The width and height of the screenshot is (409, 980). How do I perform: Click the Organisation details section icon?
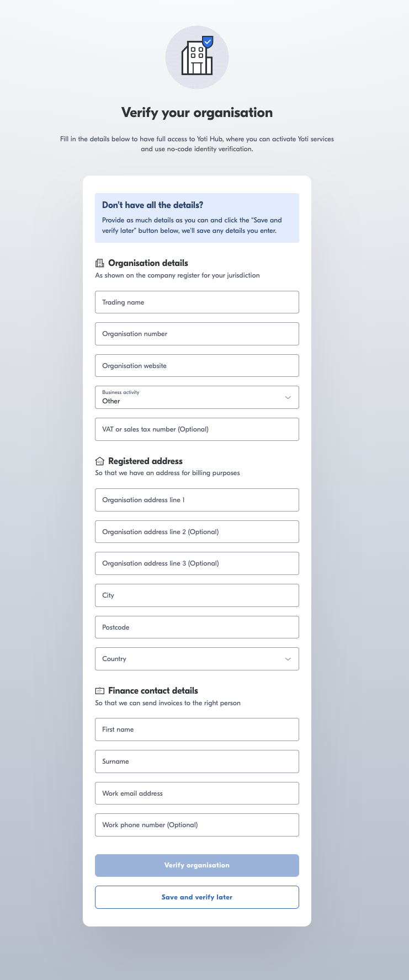(x=100, y=263)
